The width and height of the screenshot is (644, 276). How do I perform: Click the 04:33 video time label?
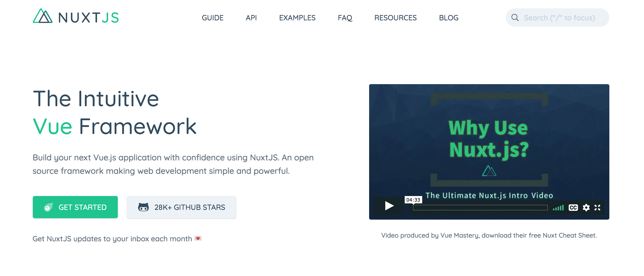click(x=413, y=200)
